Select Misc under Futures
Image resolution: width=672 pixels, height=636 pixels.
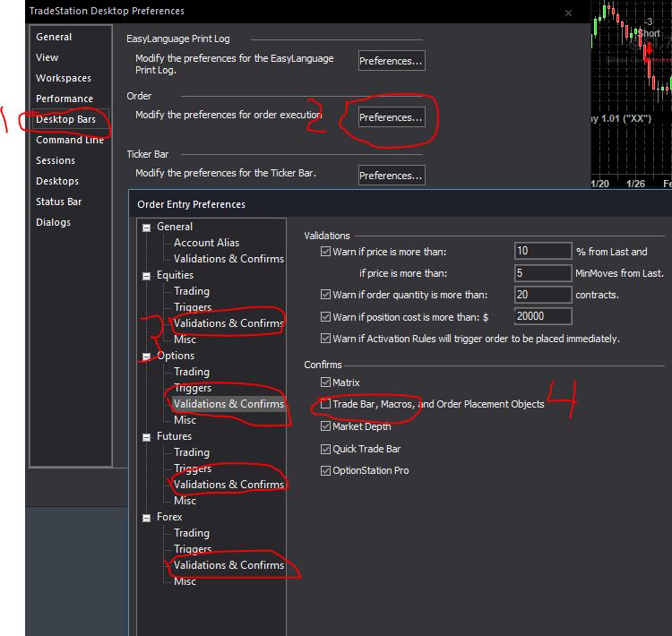[x=185, y=501]
